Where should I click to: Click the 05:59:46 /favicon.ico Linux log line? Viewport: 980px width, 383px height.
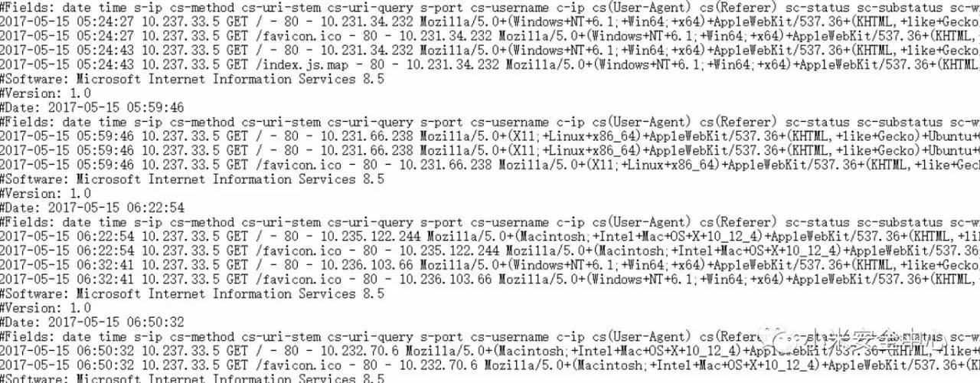[490, 165]
